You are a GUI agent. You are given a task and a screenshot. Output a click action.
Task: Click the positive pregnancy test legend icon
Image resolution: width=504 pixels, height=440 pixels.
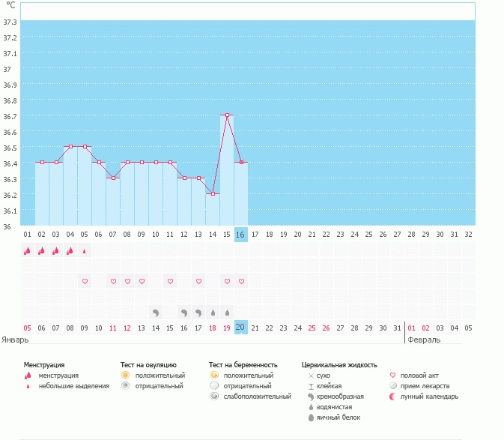214,375
